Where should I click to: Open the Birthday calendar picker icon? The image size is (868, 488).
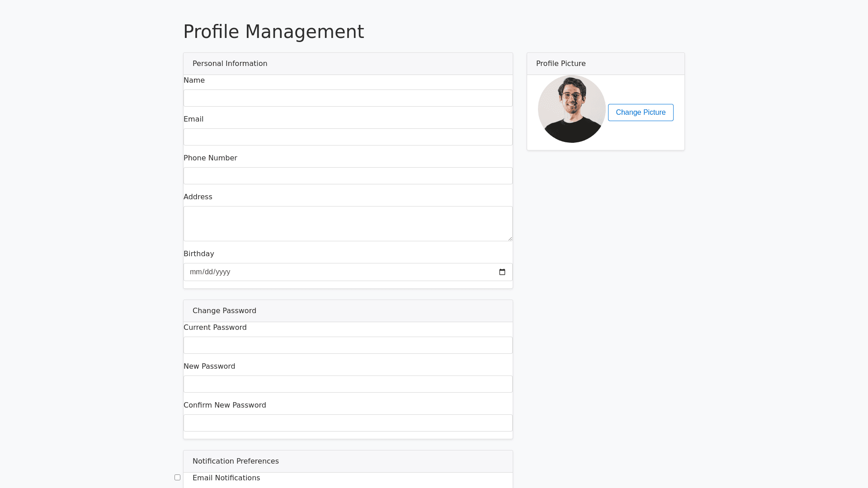coord(502,272)
